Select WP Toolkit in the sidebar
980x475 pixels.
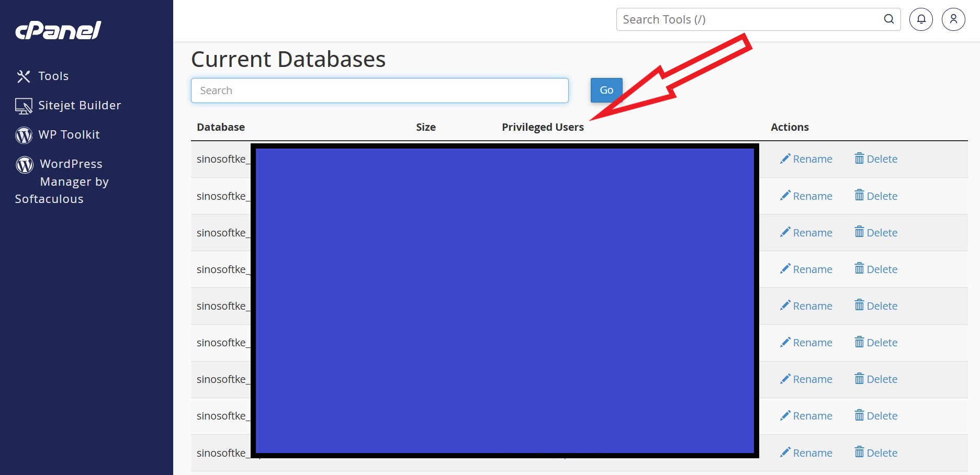pos(69,135)
